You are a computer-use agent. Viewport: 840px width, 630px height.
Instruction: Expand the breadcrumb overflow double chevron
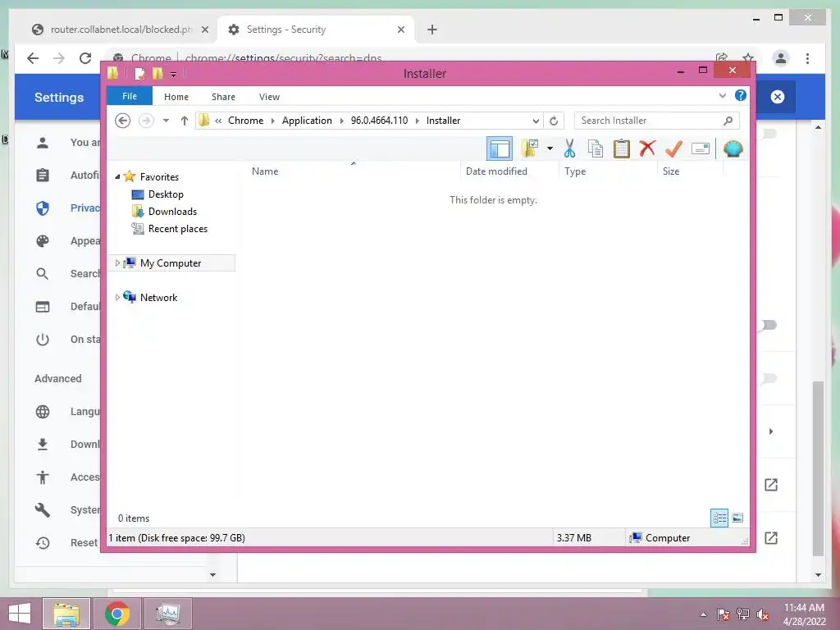pyautogui.click(x=218, y=121)
